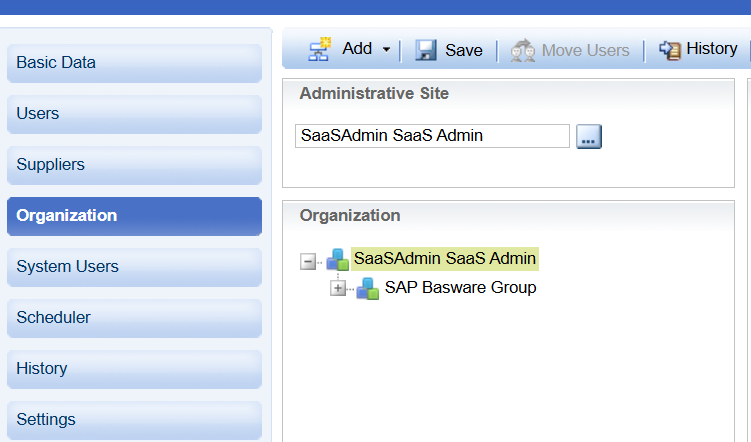Select SAP Basware Group in the tree
Screen dimensions: 751x442
coord(460,288)
